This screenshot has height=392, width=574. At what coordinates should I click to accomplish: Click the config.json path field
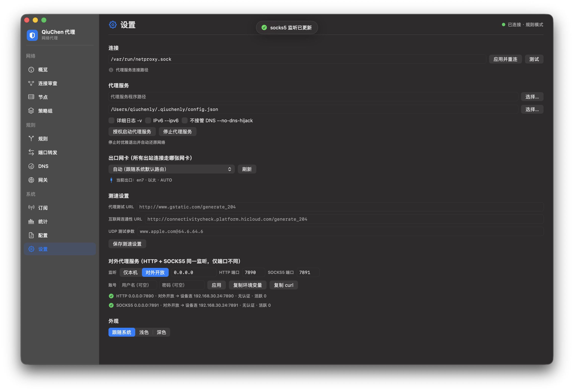click(x=313, y=109)
